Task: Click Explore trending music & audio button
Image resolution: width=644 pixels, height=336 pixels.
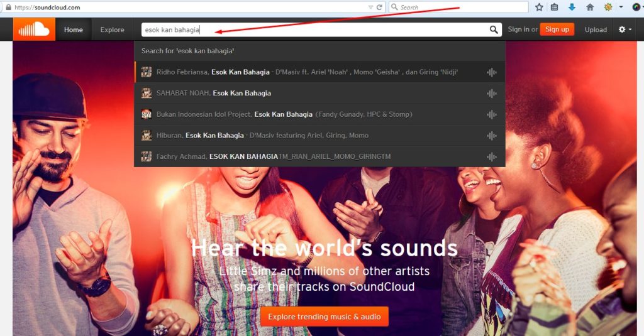Action: (325, 317)
